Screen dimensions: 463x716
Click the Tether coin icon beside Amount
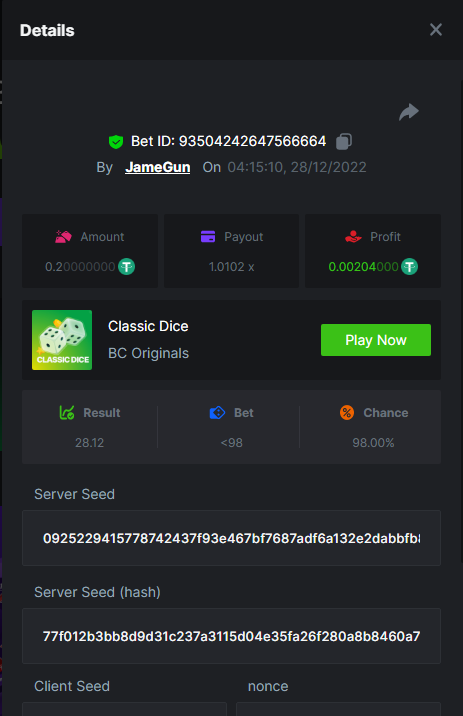click(126, 267)
